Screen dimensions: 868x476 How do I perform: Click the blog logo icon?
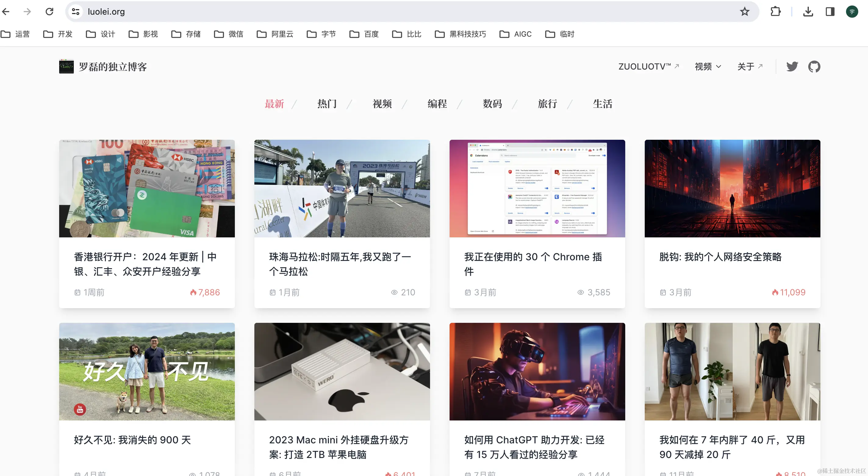66,67
